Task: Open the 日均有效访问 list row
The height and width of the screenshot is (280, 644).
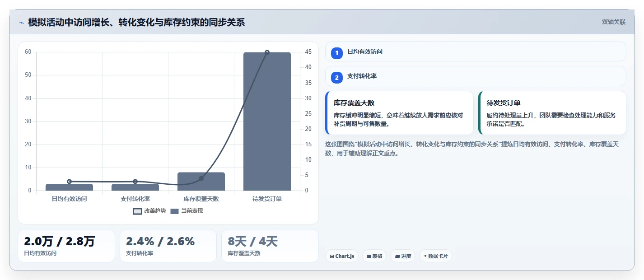Action: [476, 51]
